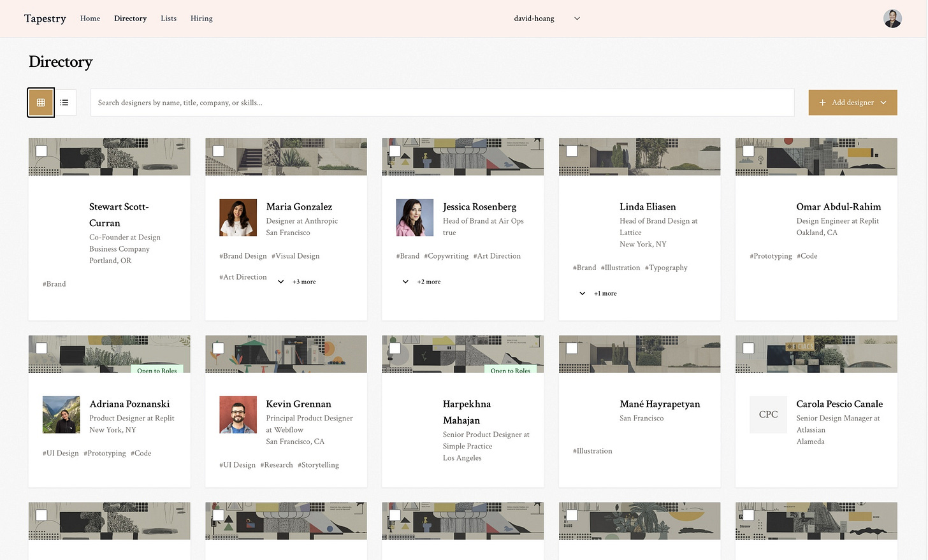
Task: Open Jessica Rosenberg profile photo
Action: pos(414,217)
